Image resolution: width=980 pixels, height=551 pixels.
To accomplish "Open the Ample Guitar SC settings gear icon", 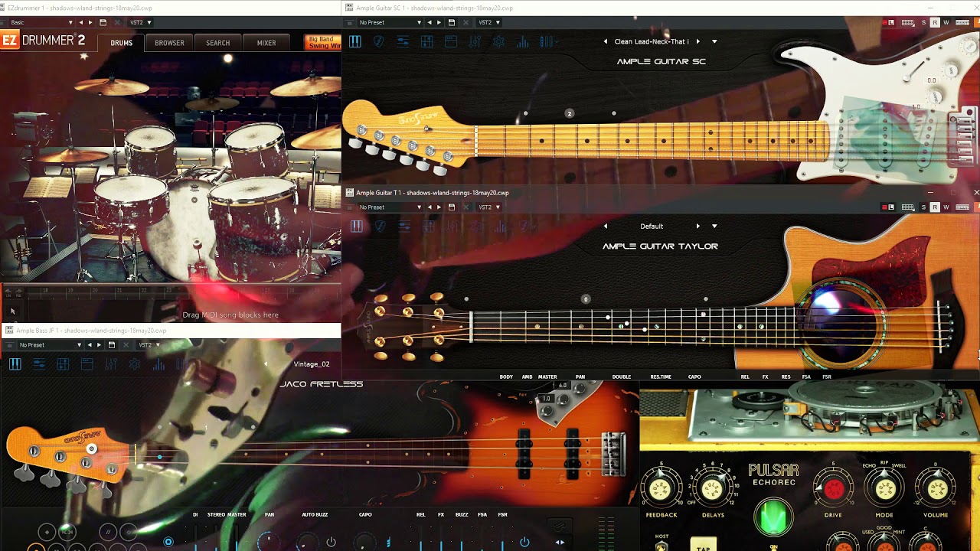I will (498, 42).
